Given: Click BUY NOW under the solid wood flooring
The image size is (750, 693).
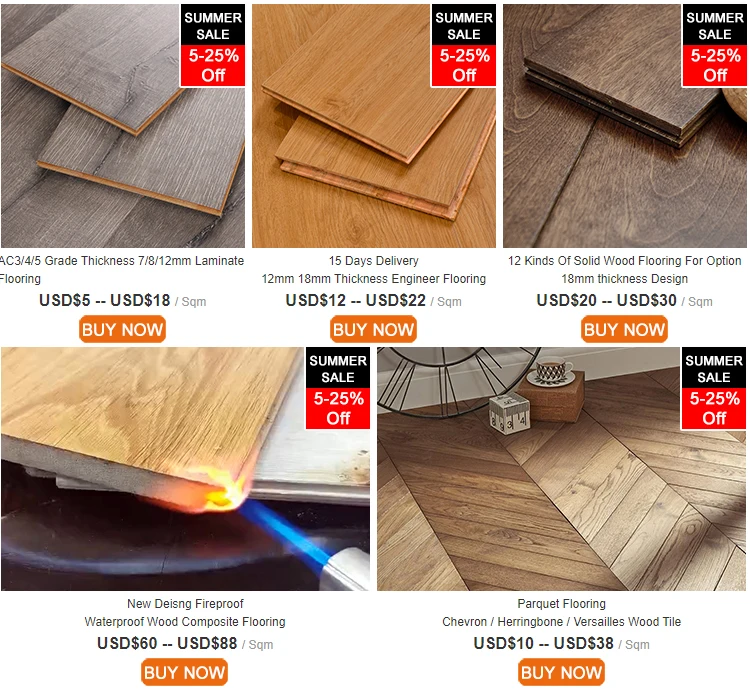Looking at the screenshot, I should [x=624, y=329].
